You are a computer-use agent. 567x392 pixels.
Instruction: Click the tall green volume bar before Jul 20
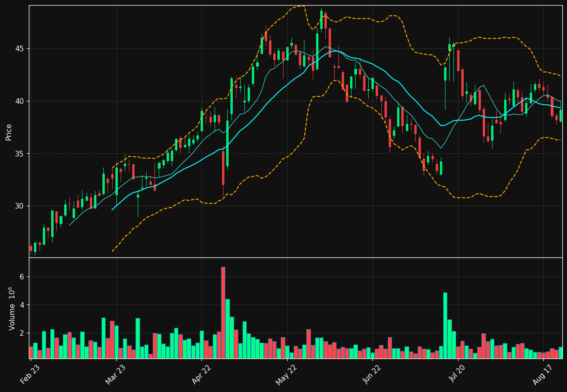pos(445,325)
